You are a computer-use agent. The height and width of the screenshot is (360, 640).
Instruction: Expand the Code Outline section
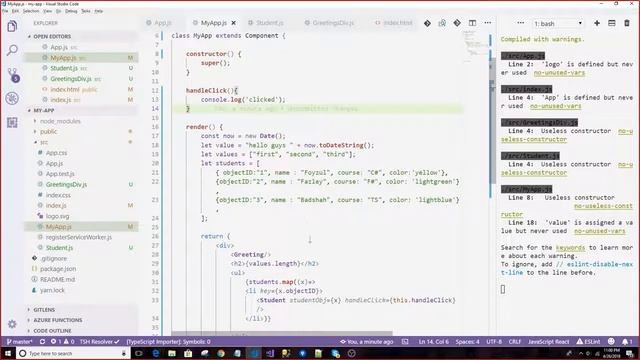pos(52,331)
